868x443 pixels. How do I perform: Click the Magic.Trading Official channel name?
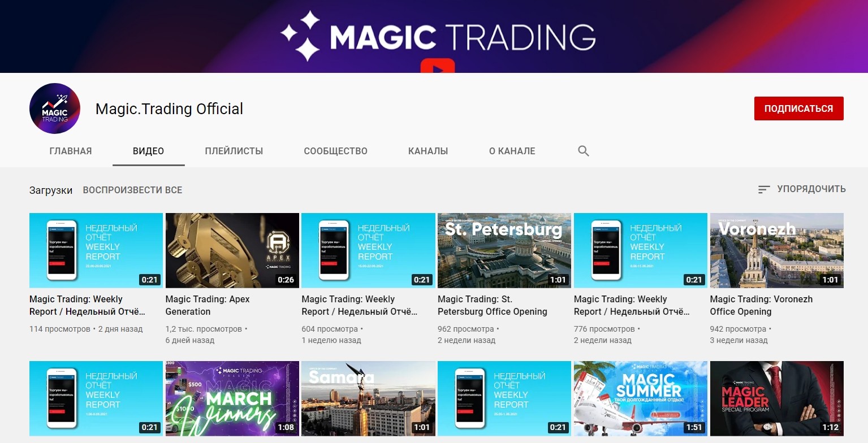pyautogui.click(x=169, y=108)
